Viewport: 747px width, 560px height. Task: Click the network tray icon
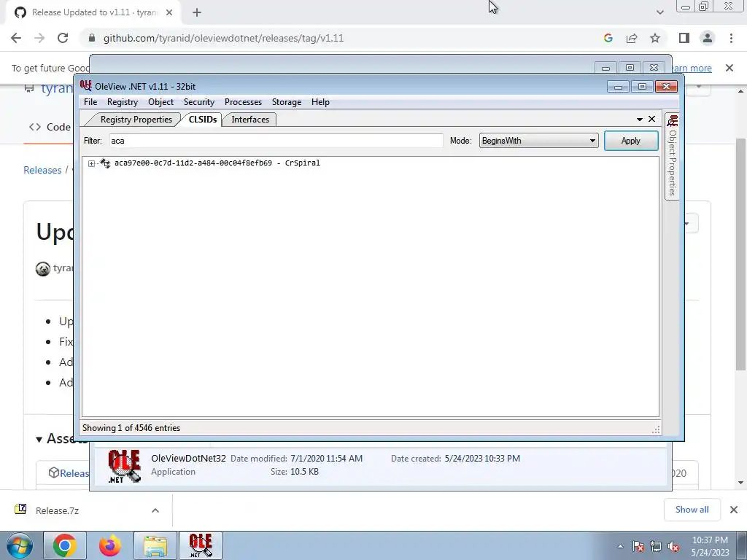656,547
